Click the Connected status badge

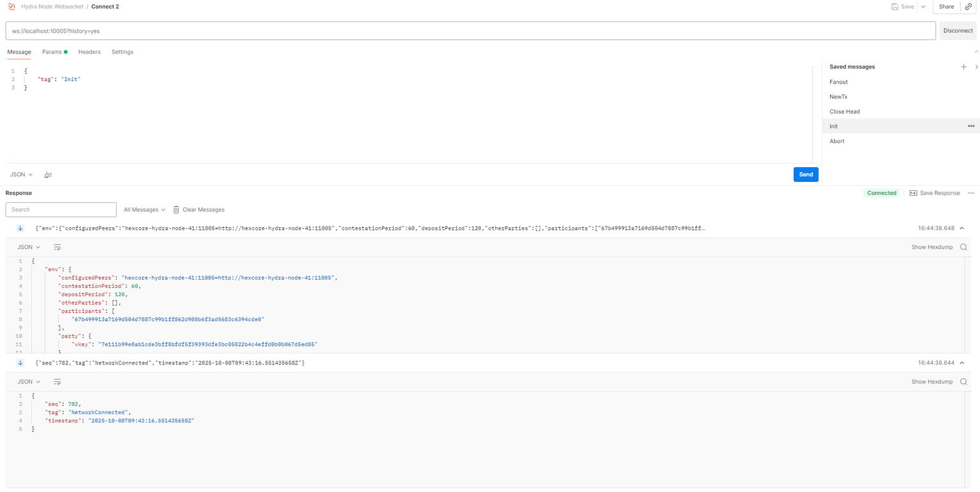click(882, 193)
